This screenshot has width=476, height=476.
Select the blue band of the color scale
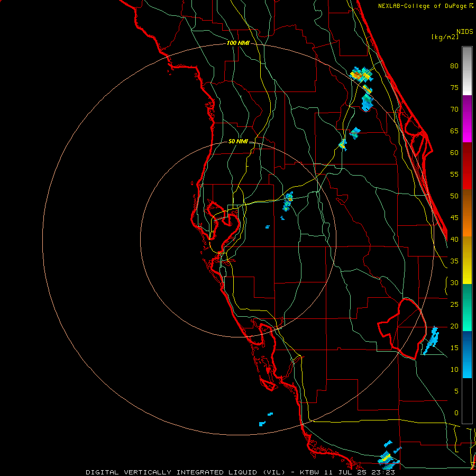(467, 354)
